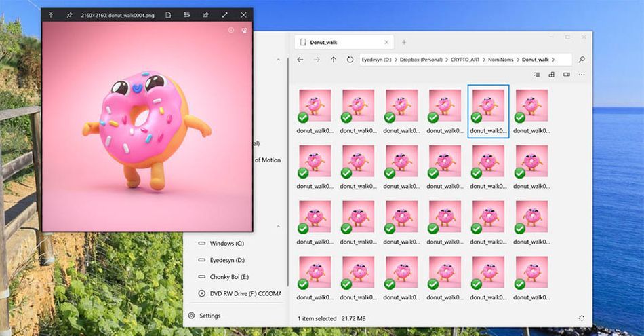The height and width of the screenshot is (336, 644).
Task: Click the preview title 2160×2160: donut_walk0004.png
Action: (117, 15)
